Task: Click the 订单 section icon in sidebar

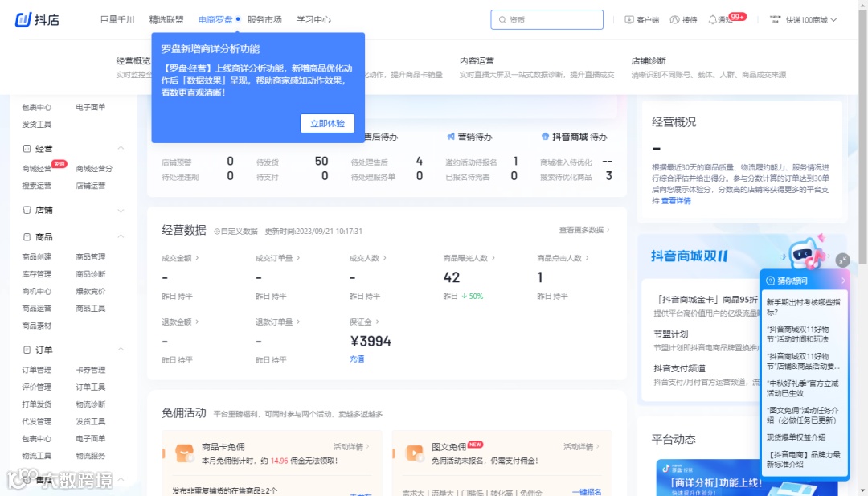Action: (x=27, y=350)
